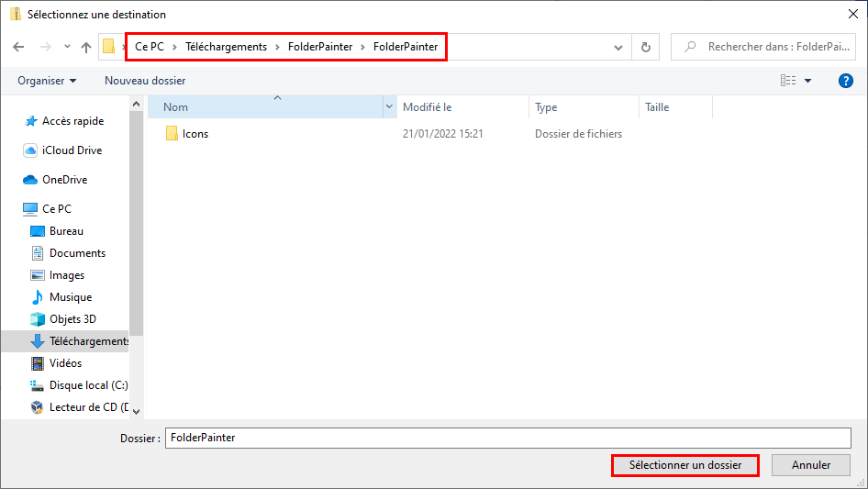
Task: Click Dossier de fichiers type cell
Action: pos(578,133)
